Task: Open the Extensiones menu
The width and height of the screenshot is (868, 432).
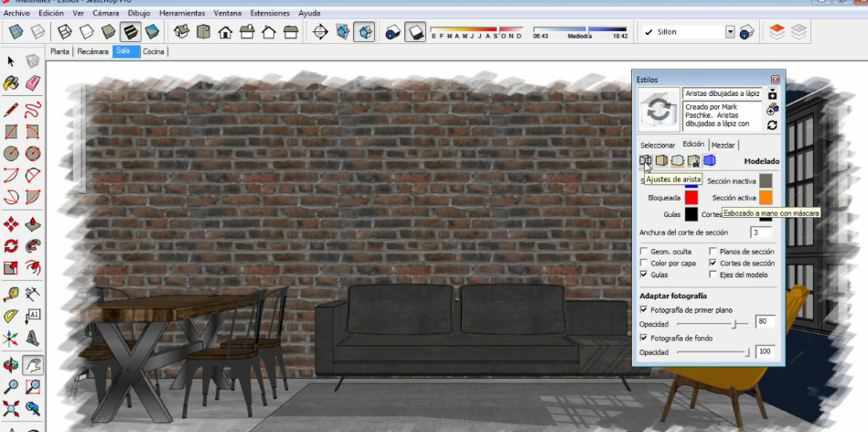Action: coord(270,13)
